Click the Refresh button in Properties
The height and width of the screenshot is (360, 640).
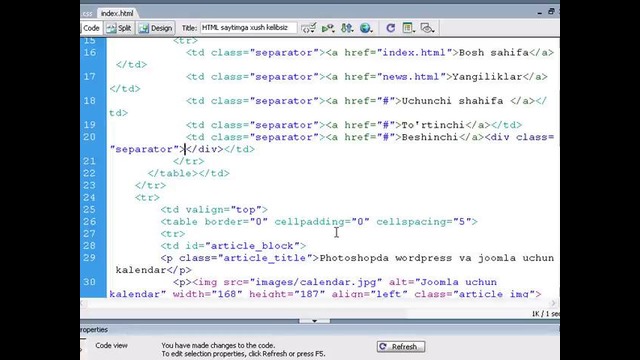400,347
